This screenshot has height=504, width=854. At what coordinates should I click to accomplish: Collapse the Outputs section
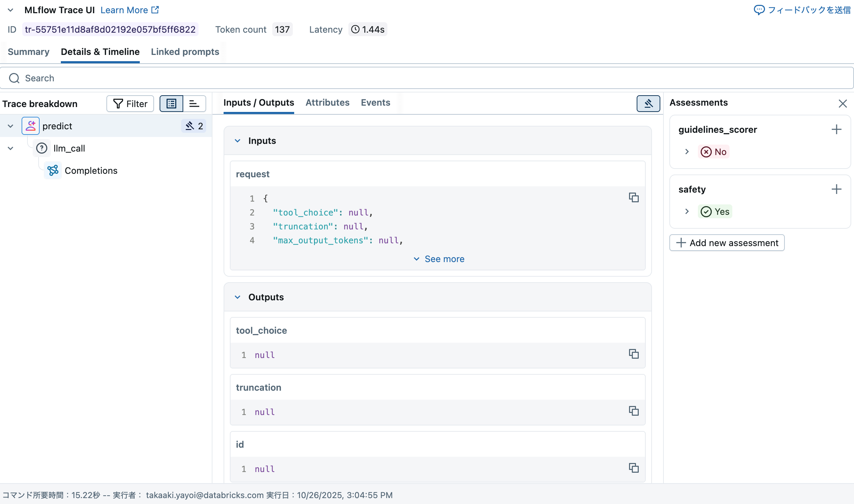(x=237, y=297)
